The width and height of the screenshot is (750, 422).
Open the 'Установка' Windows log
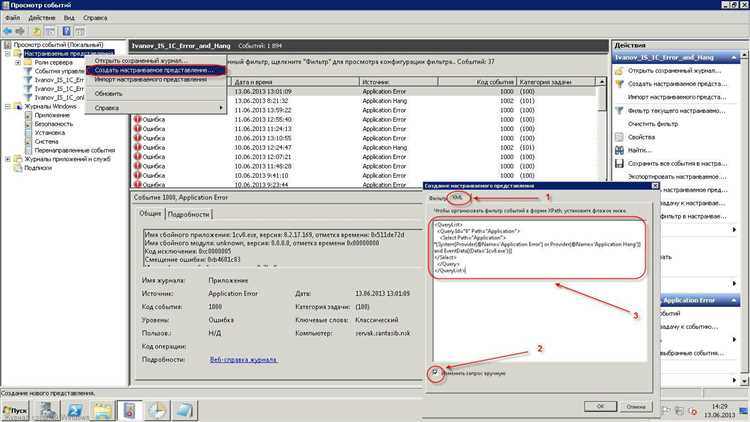click(49, 133)
